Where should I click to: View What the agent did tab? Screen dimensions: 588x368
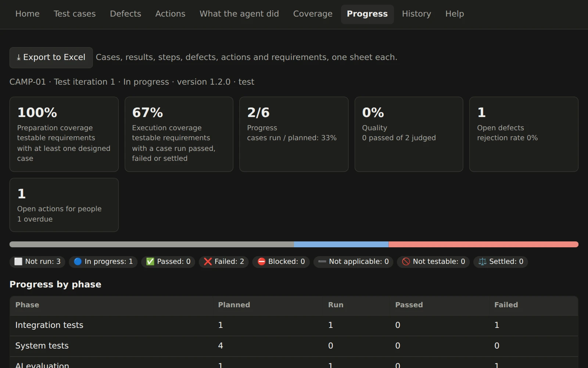[x=239, y=14]
